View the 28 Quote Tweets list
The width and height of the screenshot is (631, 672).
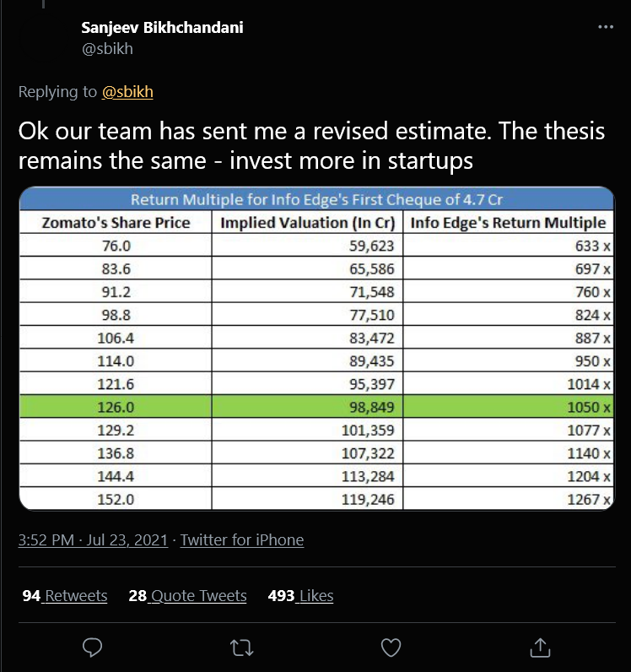tap(187, 596)
